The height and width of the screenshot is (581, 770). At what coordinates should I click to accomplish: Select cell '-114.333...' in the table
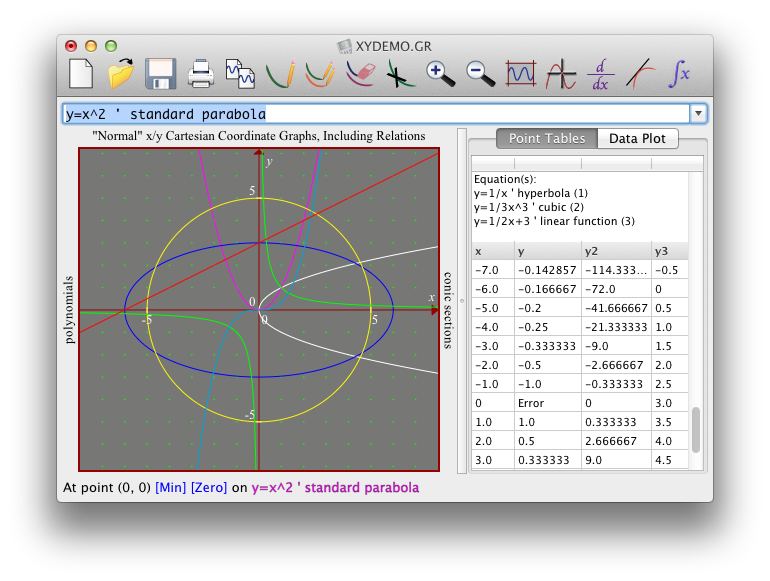pos(617,270)
